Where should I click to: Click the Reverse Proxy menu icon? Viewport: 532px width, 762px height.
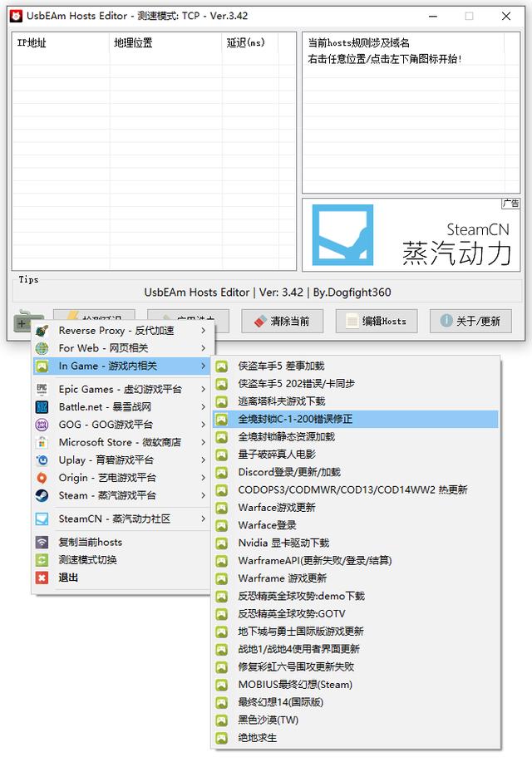click(42, 331)
